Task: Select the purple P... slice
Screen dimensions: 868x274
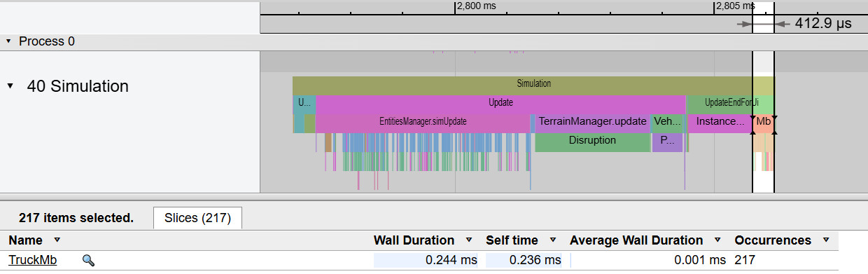Action: click(667, 142)
